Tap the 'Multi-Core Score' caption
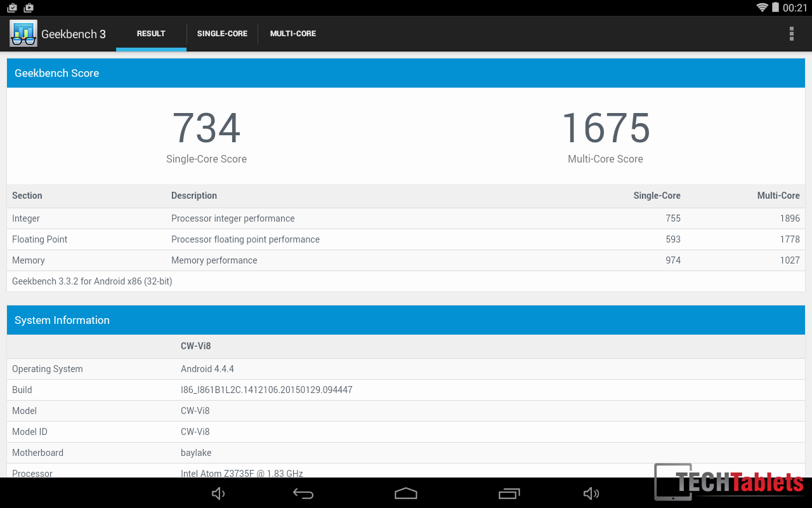 [x=606, y=159]
